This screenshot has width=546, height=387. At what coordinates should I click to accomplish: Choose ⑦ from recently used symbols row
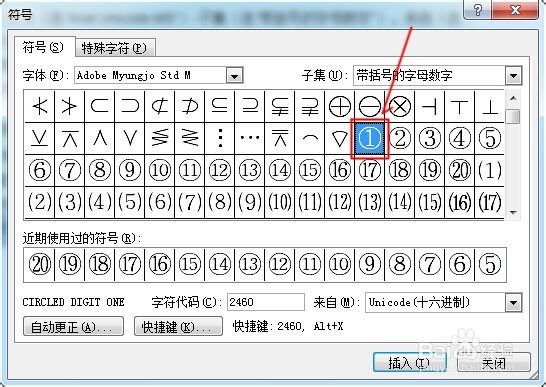pyautogui.click(x=429, y=264)
